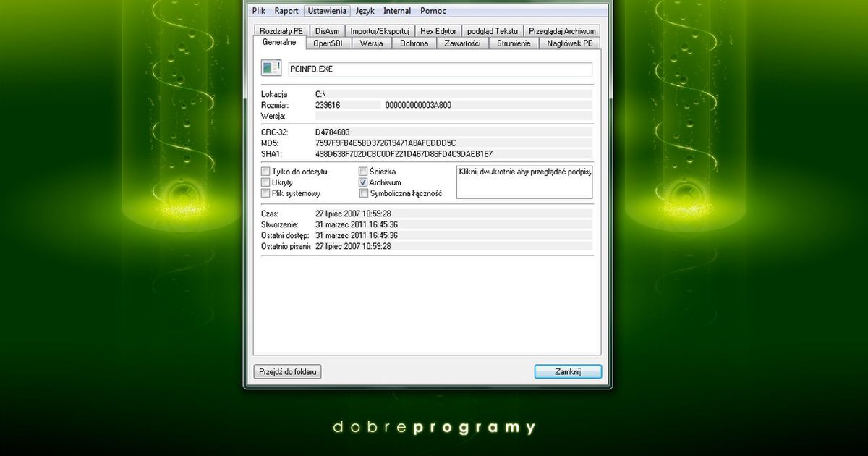Enable the Ścieżka checkbox

point(363,172)
